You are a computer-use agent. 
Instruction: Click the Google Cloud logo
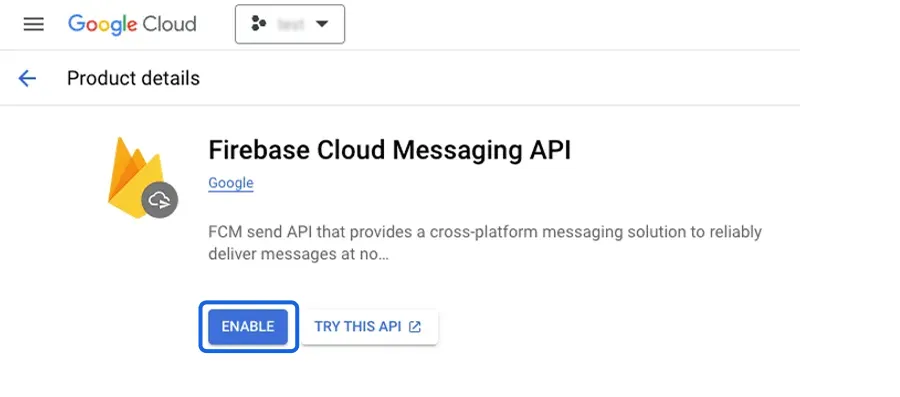(x=132, y=25)
